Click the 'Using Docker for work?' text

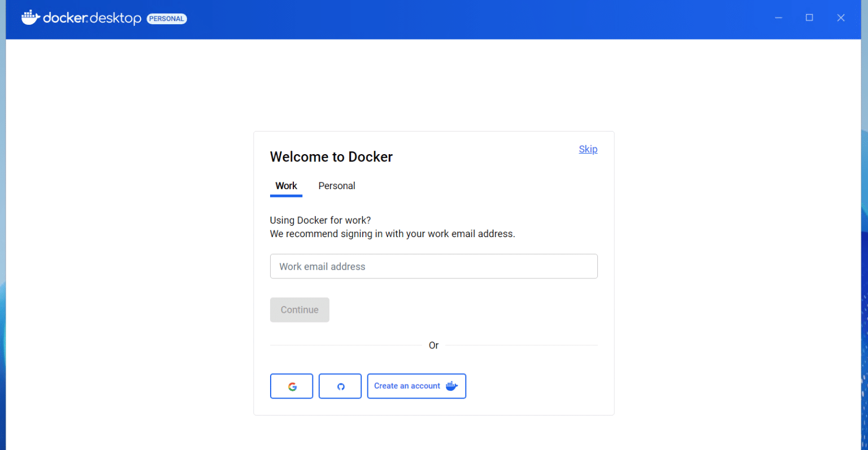320,220
